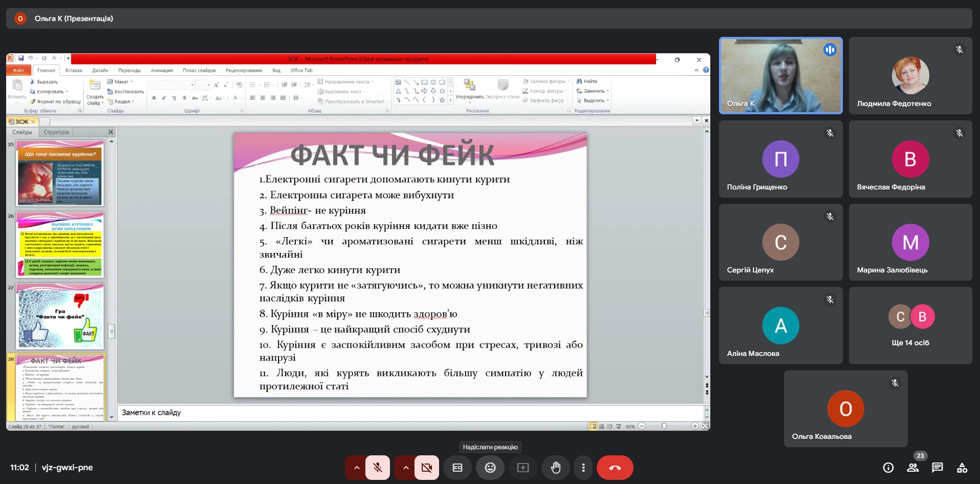Select slide 27 thumbnail Гра Факти чи фейк

click(60, 317)
